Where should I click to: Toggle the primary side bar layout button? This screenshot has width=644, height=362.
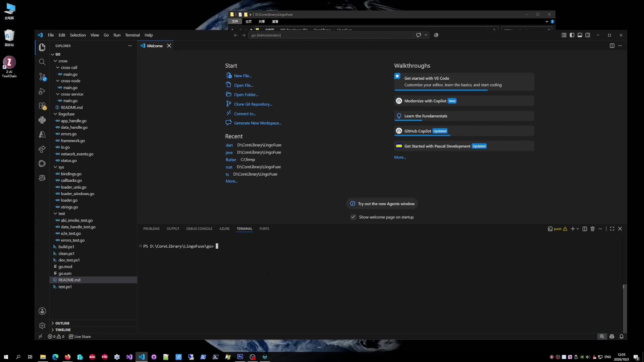572,35
